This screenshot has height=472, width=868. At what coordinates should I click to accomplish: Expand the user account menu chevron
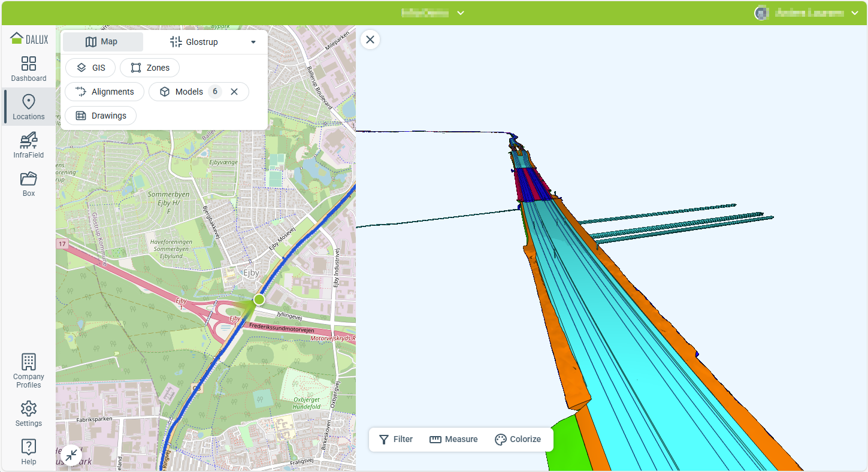pyautogui.click(x=855, y=13)
